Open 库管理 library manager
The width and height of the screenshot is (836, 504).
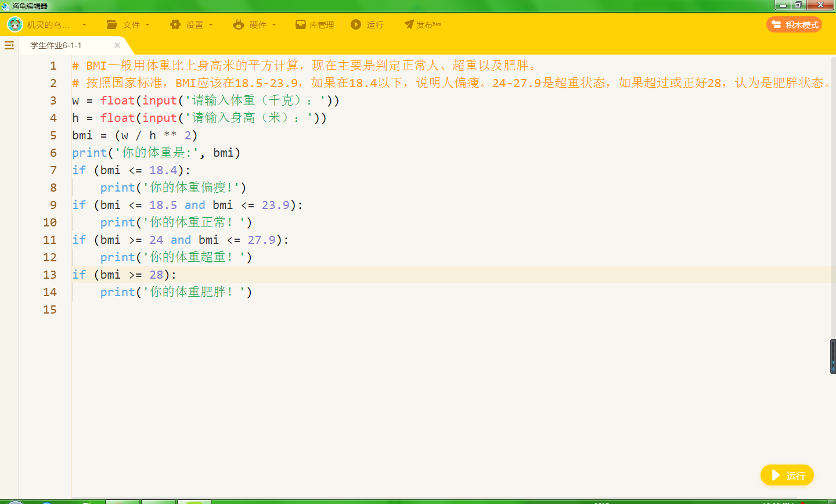315,25
